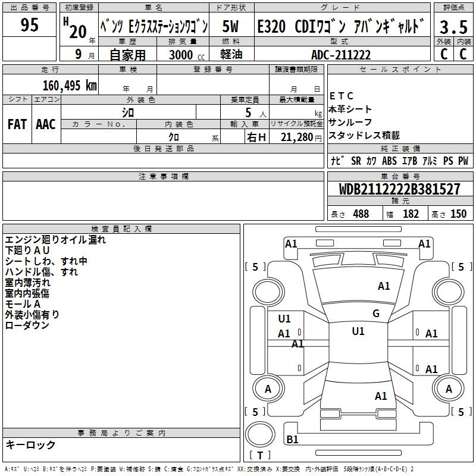Image resolution: width=476 pixels, height=476 pixels.
Task: Click the model code ADC-211222
Action: [x=341, y=55]
